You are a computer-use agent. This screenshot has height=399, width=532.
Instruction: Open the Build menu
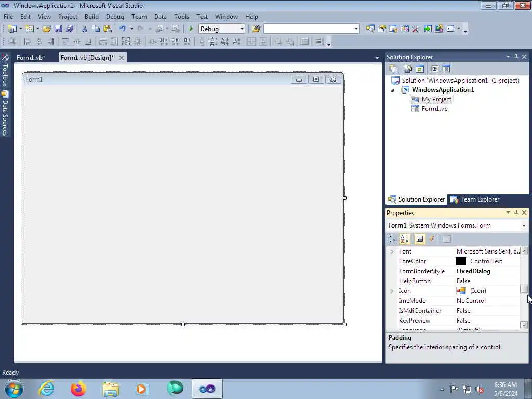pyautogui.click(x=91, y=16)
